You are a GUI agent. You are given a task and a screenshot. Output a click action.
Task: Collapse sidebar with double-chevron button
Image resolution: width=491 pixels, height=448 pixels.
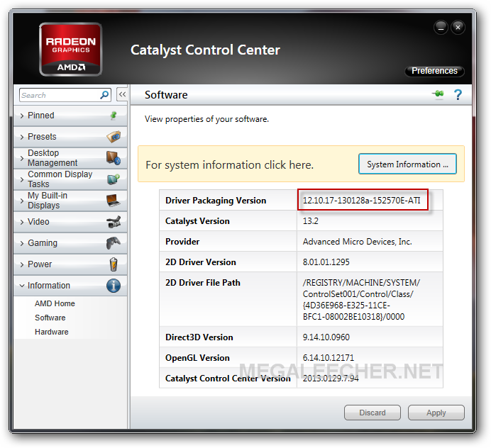coord(122,94)
